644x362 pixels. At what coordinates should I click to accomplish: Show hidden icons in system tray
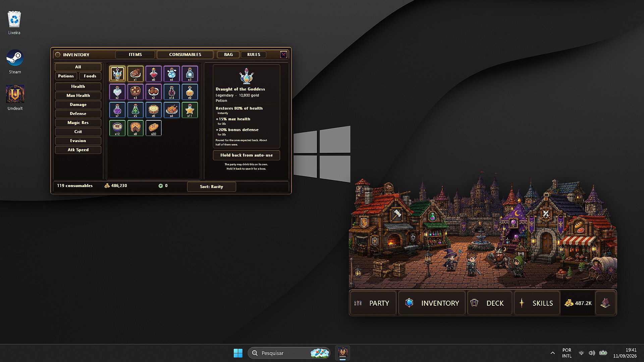[x=552, y=353]
